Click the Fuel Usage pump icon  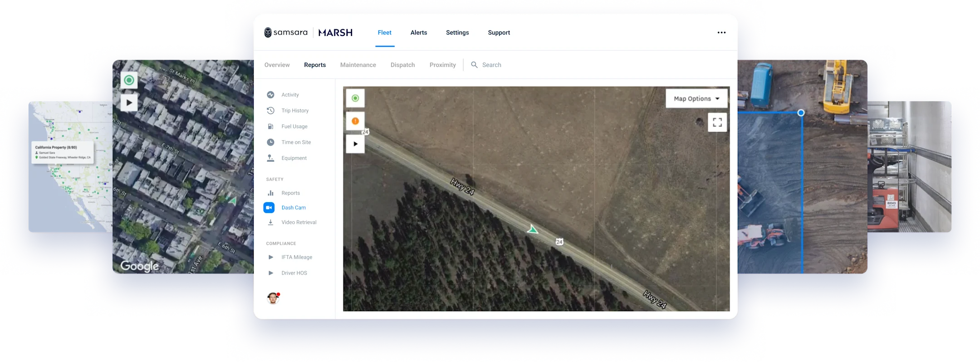tap(270, 126)
